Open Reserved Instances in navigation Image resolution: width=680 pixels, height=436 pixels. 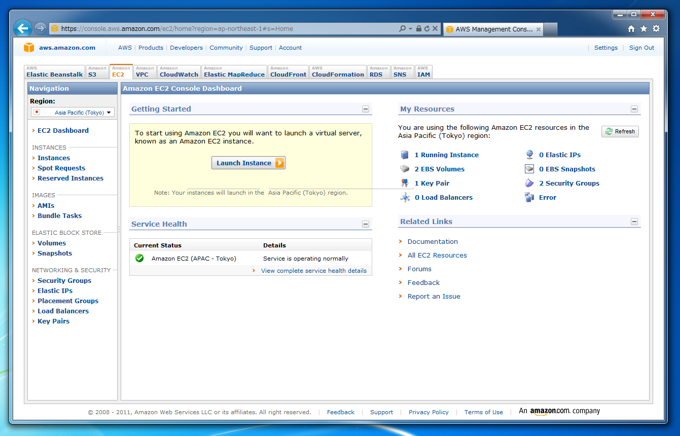(70, 178)
